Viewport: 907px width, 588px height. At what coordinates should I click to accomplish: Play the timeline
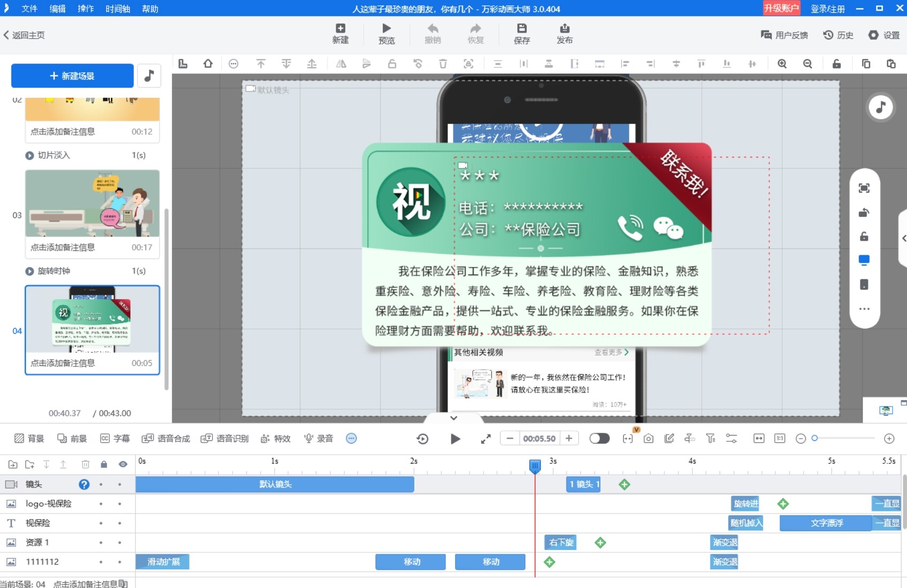[x=455, y=439]
